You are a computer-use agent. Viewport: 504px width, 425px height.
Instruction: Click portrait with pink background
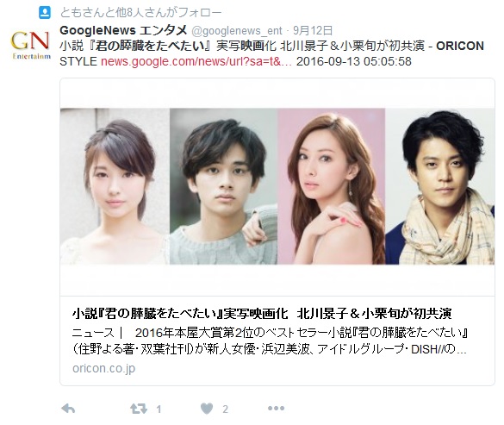[x=332, y=186]
